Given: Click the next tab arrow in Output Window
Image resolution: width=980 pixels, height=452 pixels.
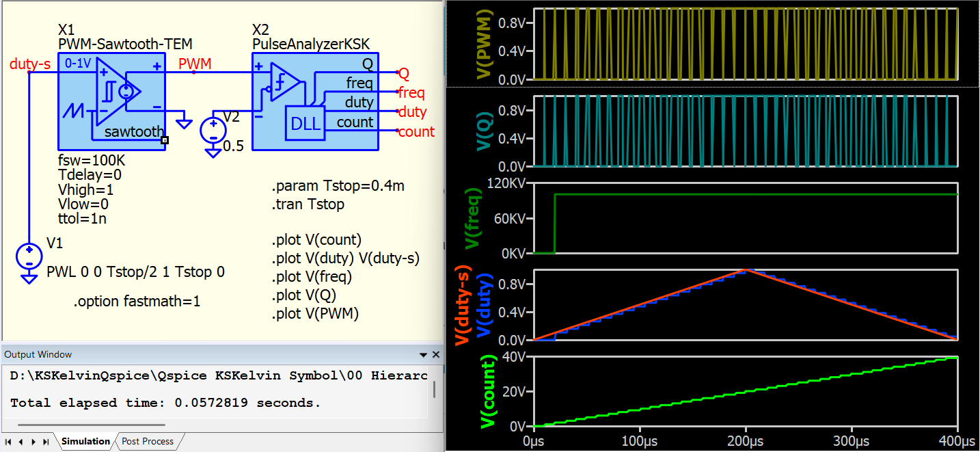Looking at the screenshot, I should pos(33,442).
